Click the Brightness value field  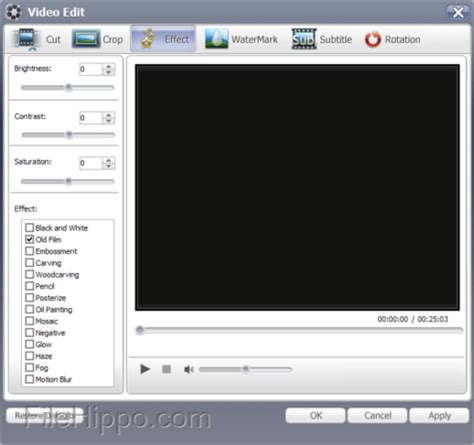point(91,69)
